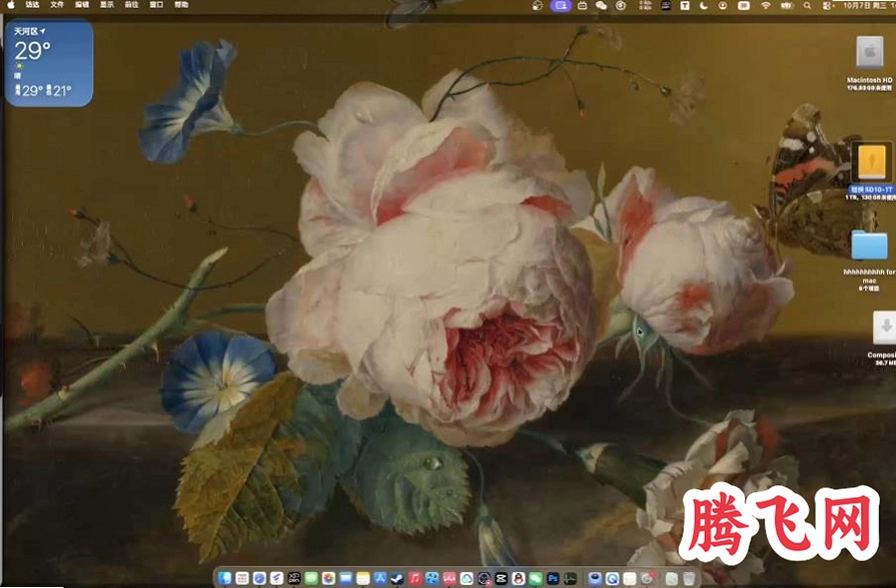896x588 pixels.
Task: Click the battery status icon
Action: coord(787,6)
